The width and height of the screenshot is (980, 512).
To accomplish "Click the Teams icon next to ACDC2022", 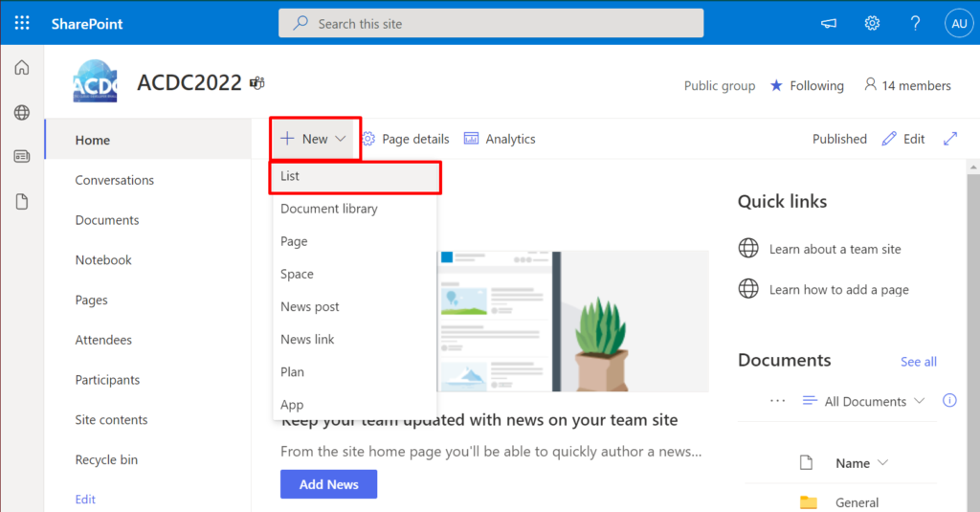I will tap(256, 82).
